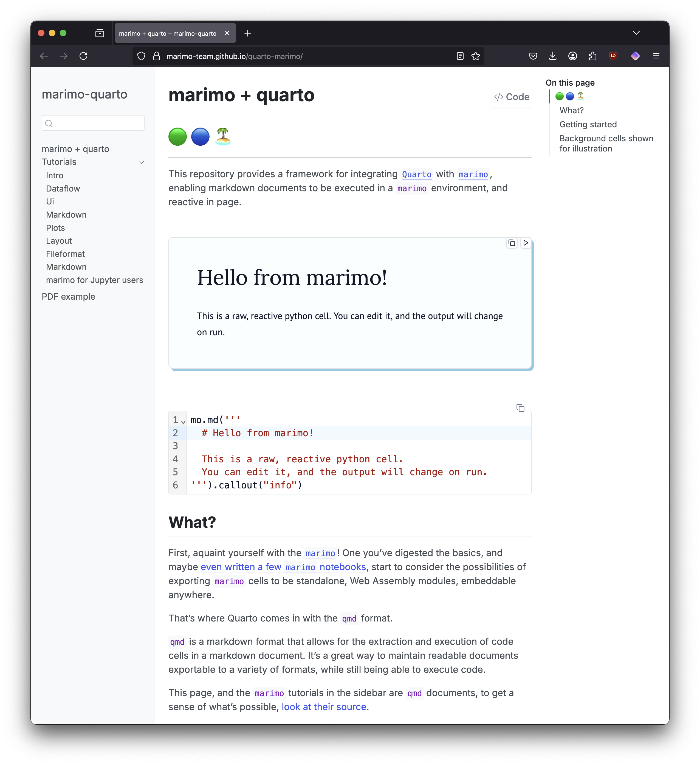Toggle reader view icon in address bar
This screenshot has height=765, width=700.
click(460, 56)
